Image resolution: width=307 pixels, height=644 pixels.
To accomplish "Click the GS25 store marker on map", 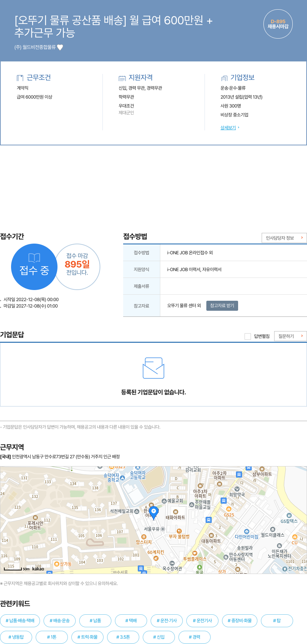I will (x=229, y=509).
